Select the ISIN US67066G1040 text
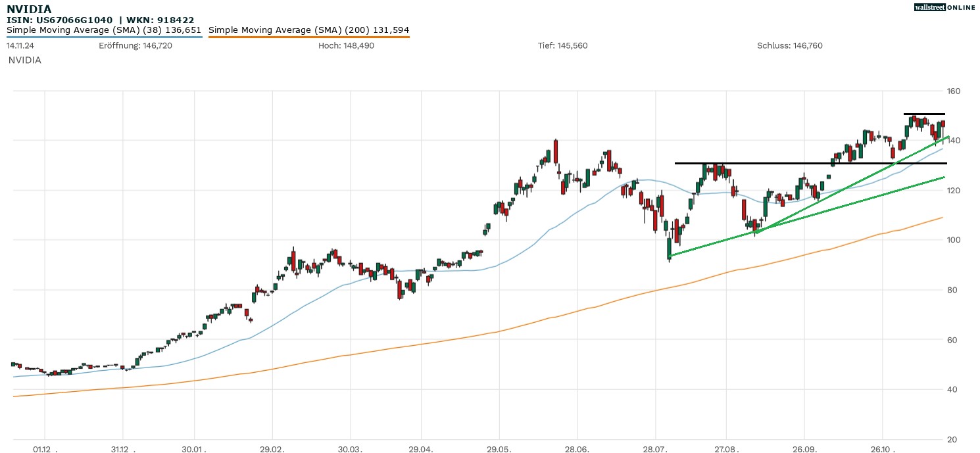The height and width of the screenshot is (453, 980). pos(60,20)
